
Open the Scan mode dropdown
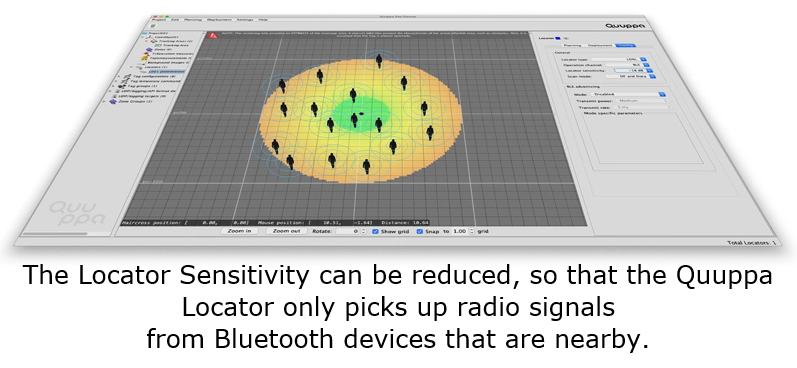(630, 76)
